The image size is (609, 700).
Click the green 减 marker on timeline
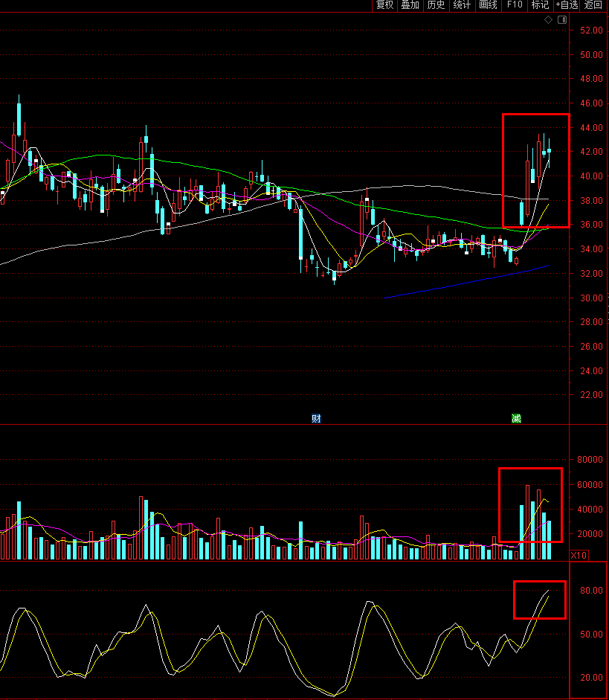coord(516,418)
